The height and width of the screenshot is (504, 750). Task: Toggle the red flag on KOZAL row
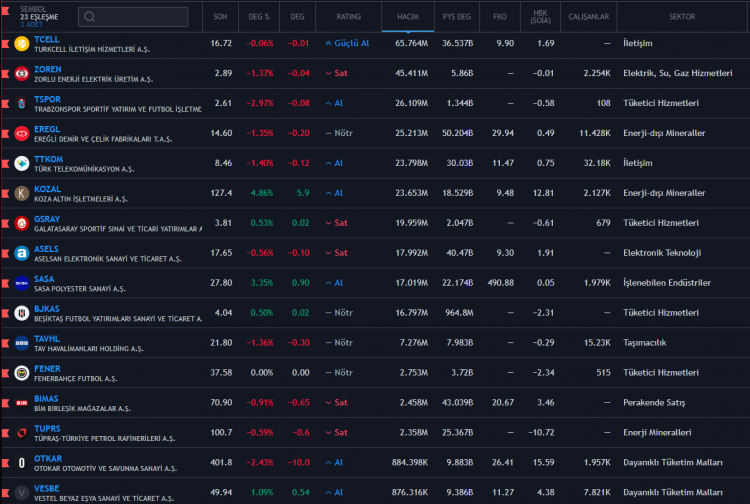point(6,193)
